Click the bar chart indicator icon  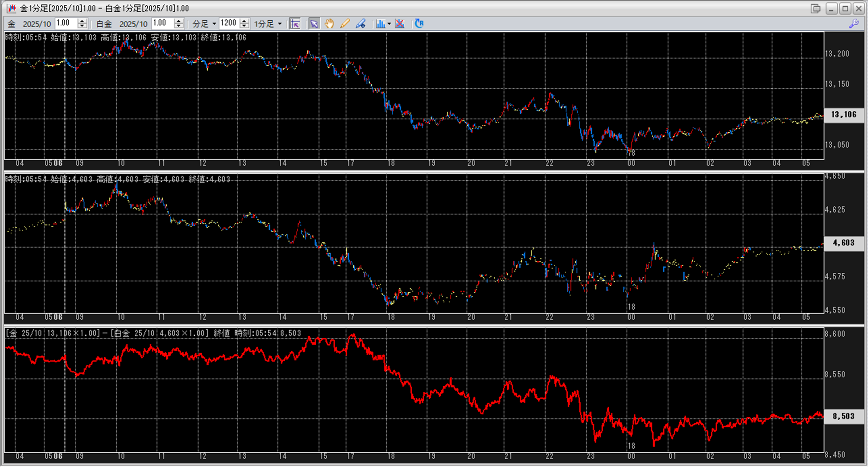(x=380, y=24)
